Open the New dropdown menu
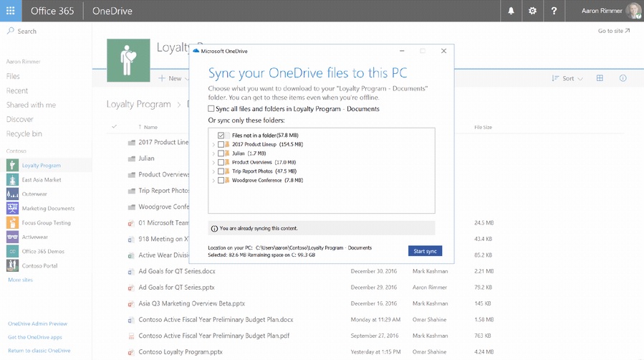This screenshot has height=360, width=644. (x=174, y=78)
